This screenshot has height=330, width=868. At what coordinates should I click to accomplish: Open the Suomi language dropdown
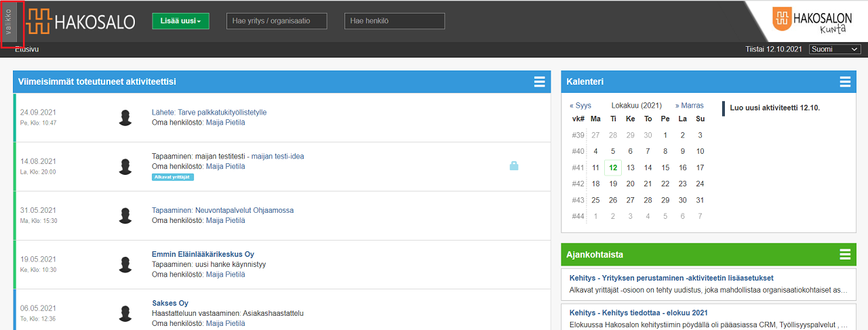[x=835, y=49]
